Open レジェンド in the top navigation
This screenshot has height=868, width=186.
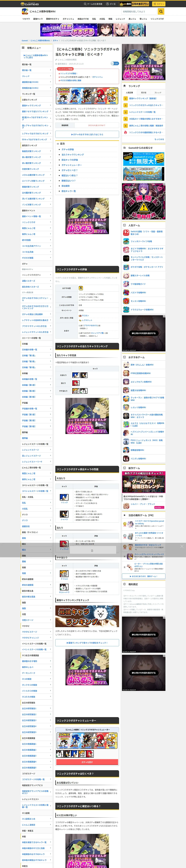coord(121,19)
